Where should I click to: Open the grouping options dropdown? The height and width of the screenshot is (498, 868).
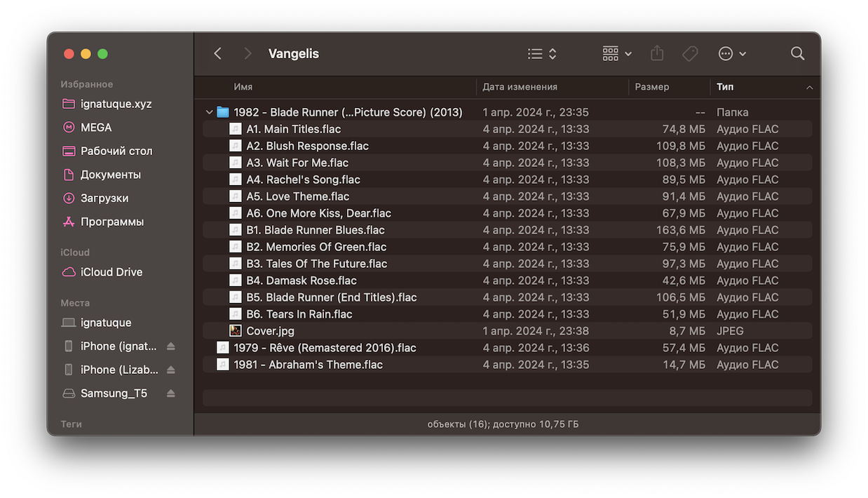[x=616, y=53]
